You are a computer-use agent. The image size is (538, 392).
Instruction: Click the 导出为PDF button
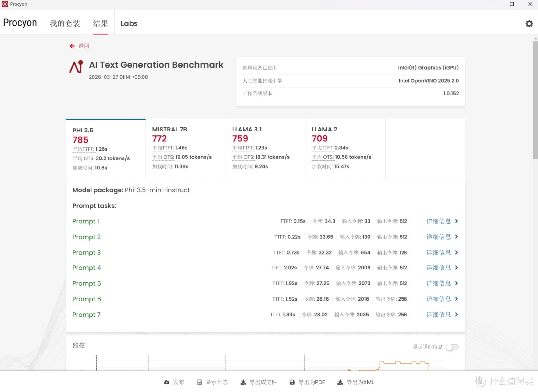(307, 382)
